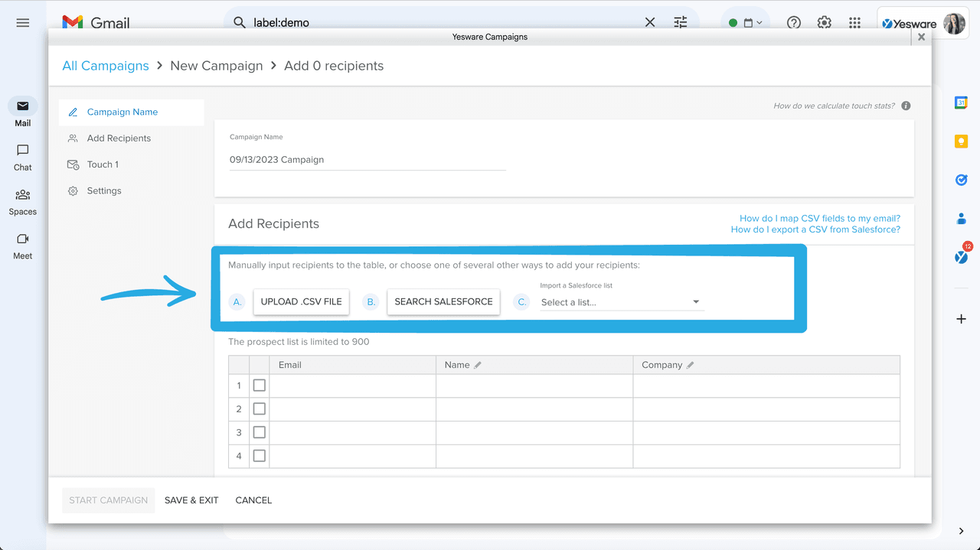Select the row 3 recipient checkbox

[x=260, y=433]
